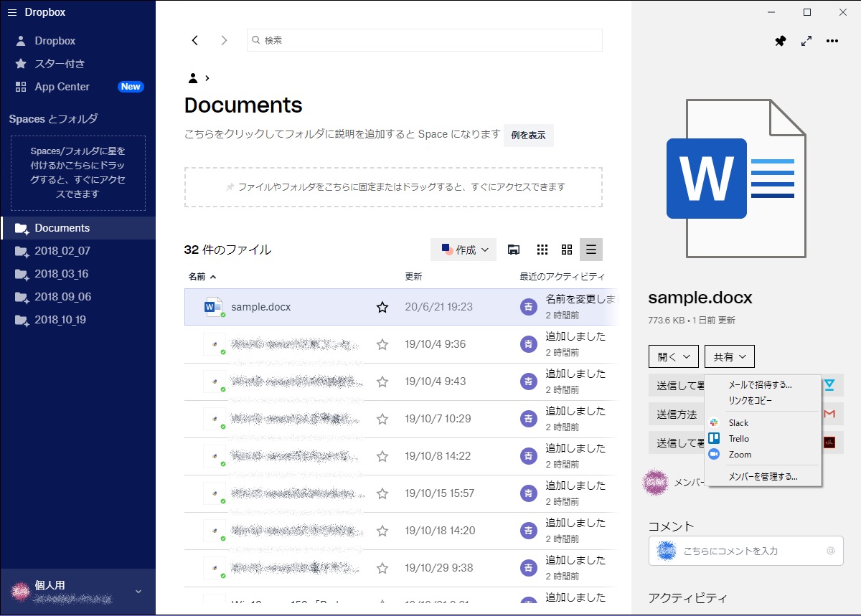Screen dimensions: 861x616
Task: Open the three-dot more options menu
Action: tap(832, 41)
